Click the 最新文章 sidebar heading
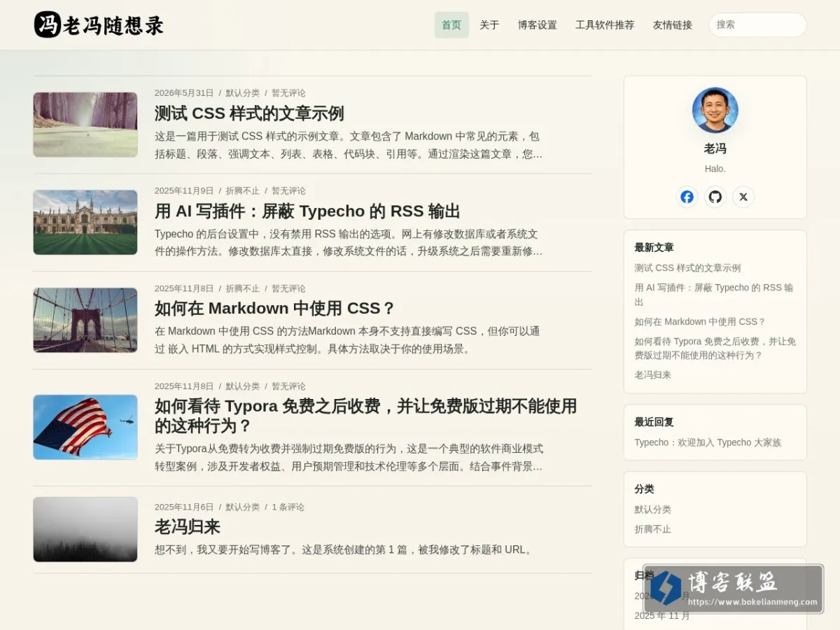The height and width of the screenshot is (630, 840). 654,248
